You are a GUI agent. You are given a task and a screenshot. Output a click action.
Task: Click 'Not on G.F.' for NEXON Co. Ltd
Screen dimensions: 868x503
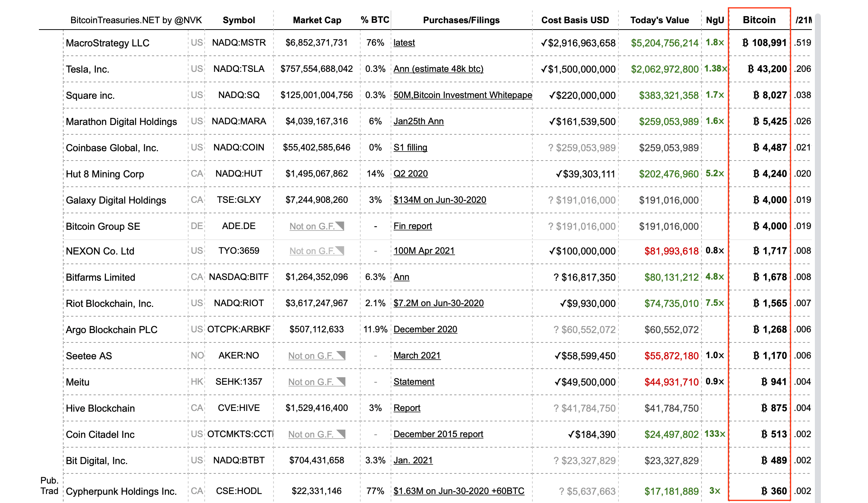click(312, 251)
